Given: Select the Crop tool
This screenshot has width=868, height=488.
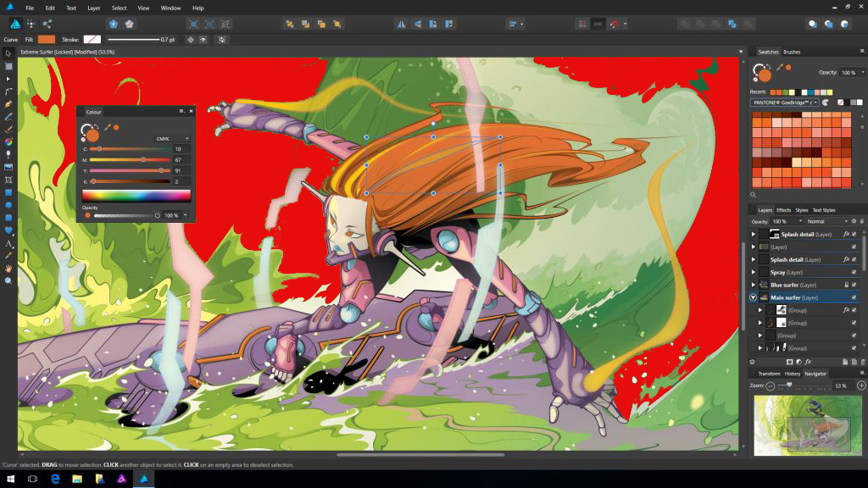Looking at the screenshot, I should click(8, 180).
